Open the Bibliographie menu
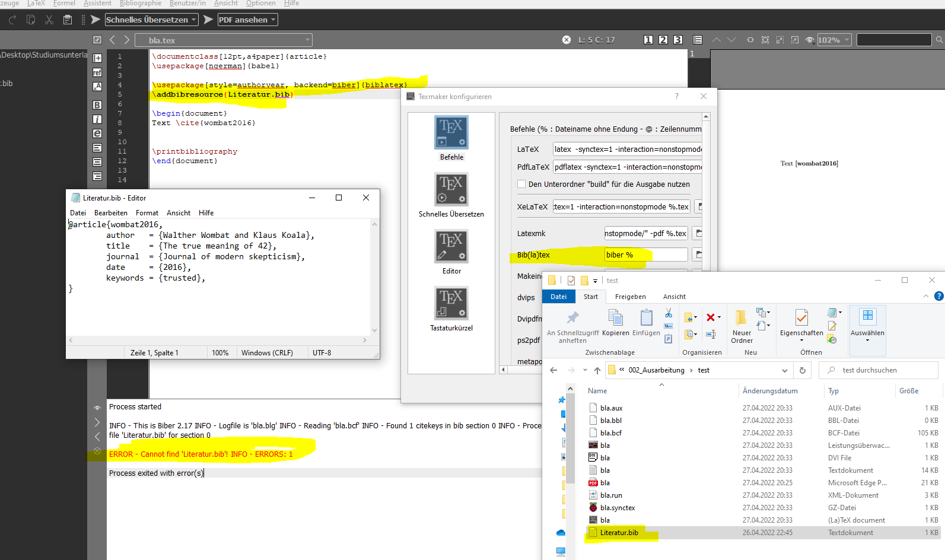Viewport: 945px width, 560px height. [140, 4]
